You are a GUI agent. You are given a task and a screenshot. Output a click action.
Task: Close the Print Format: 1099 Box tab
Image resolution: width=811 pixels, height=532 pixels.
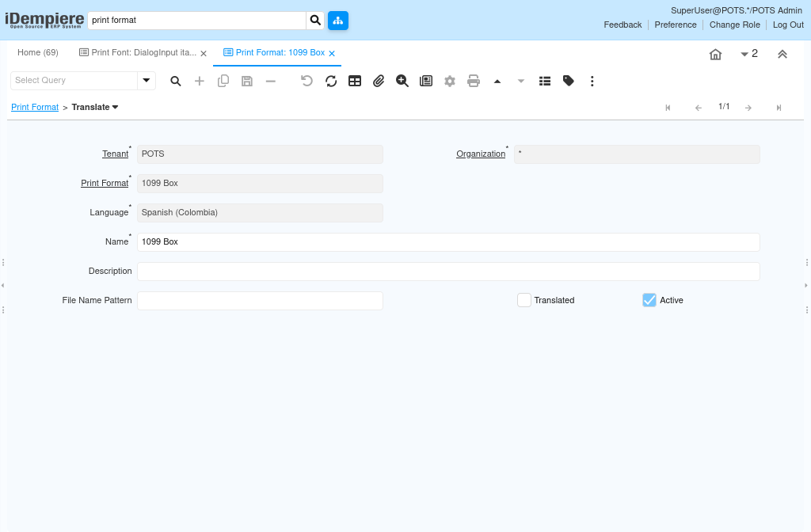click(x=332, y=53)
